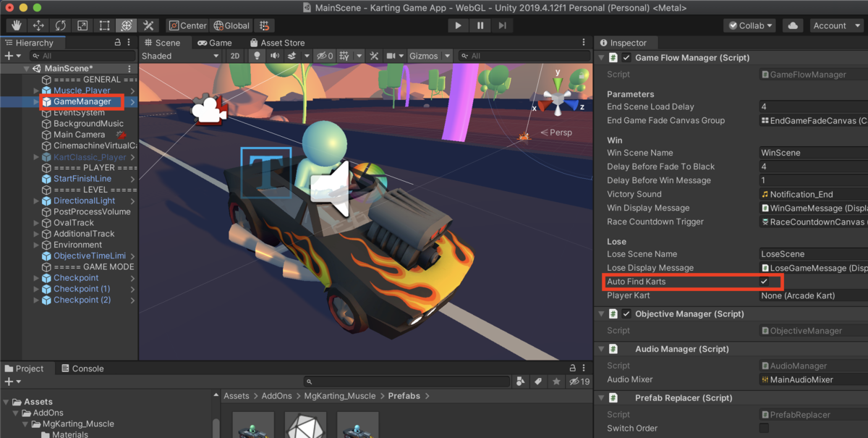Click the Scene camera settings icon

(391, 56)
